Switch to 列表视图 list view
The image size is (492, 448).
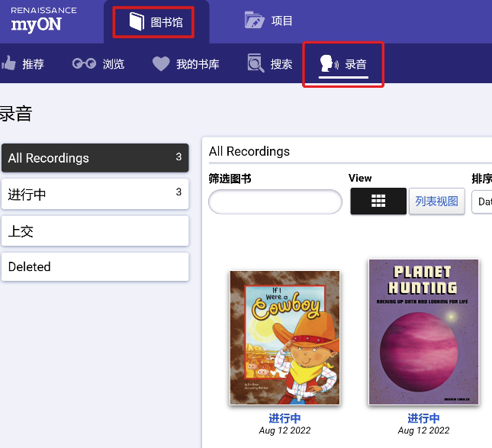pos(437,201)
